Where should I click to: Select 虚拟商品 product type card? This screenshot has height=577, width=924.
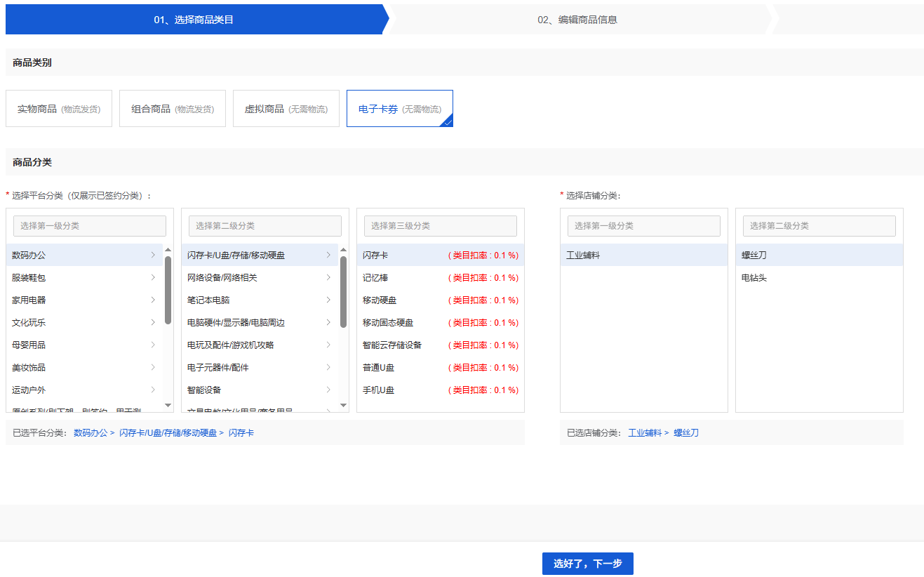[286, 109]
